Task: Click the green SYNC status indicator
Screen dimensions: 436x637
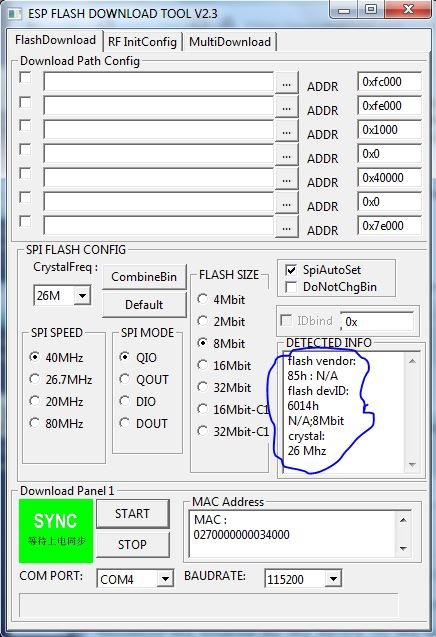Action: pyautogui.click(x=56, y=531)
